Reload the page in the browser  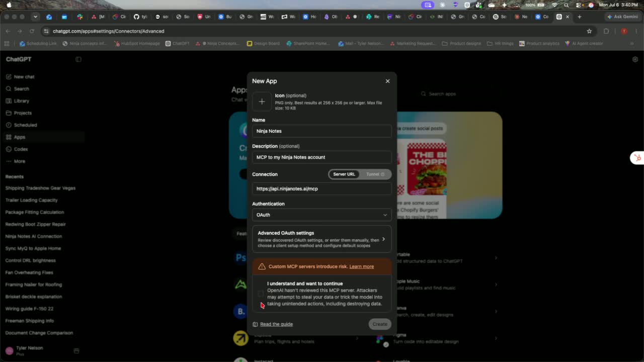coord(32,31)
